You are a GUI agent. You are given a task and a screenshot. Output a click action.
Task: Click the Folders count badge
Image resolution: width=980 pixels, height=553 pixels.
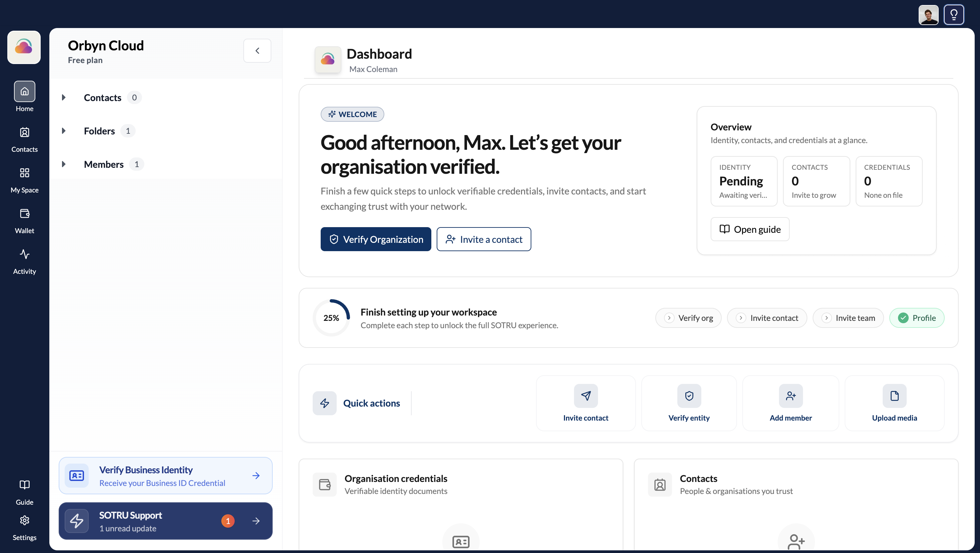128,131
